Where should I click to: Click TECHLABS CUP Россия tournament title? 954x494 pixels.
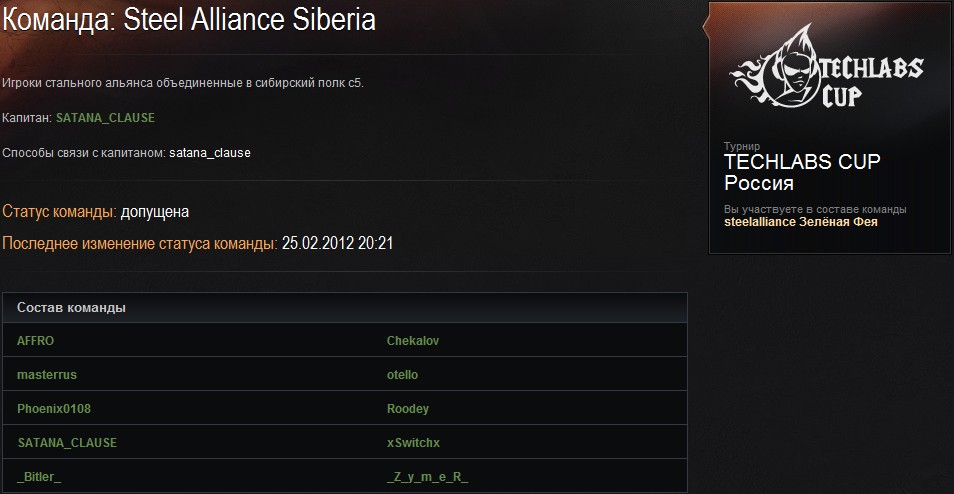[x=802, y=172]
